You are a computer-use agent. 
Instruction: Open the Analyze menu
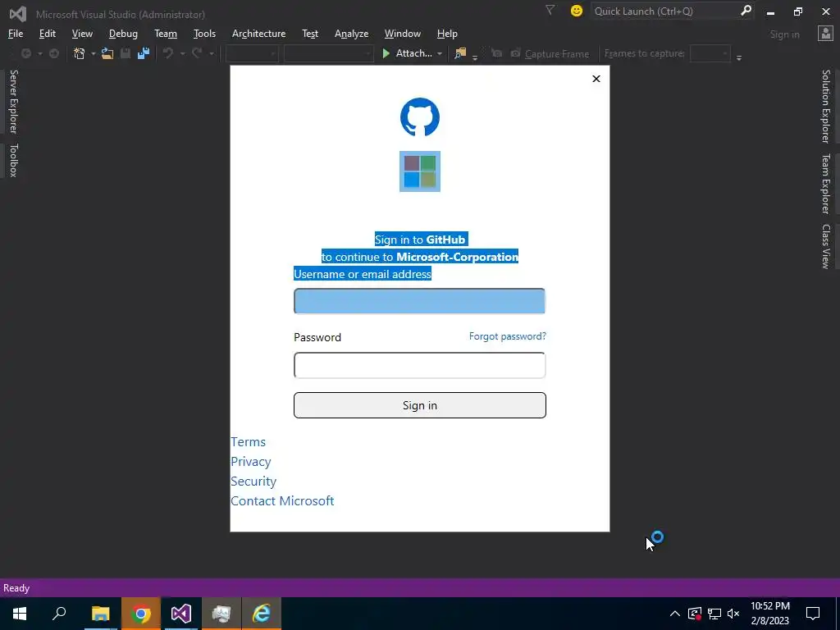pos(351,34)
